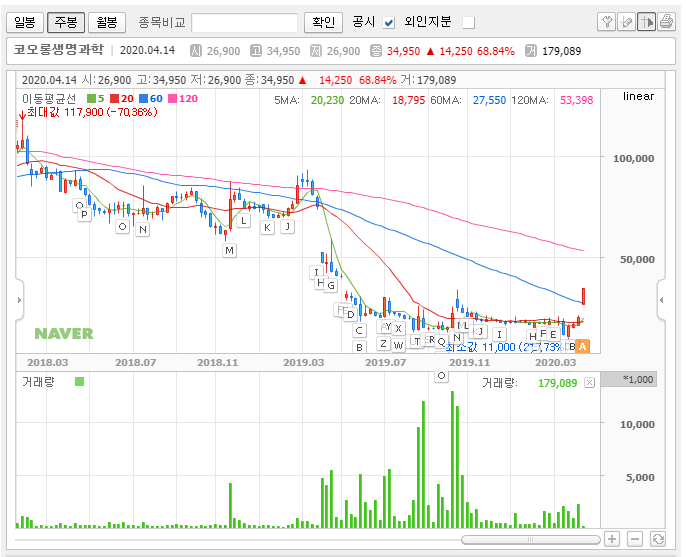Click the 시 open-price icon
Viewport: 686px width, 557px height.
[x=196, y=51]
